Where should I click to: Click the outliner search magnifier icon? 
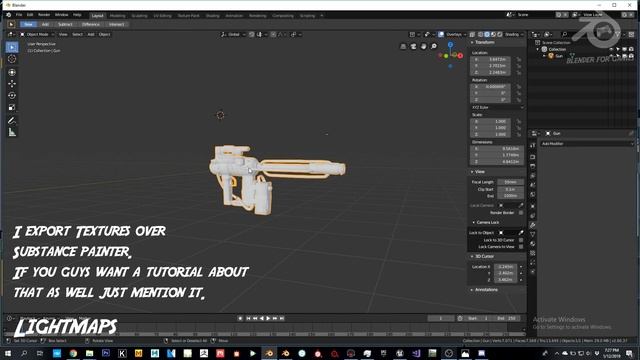pos(564,35)
